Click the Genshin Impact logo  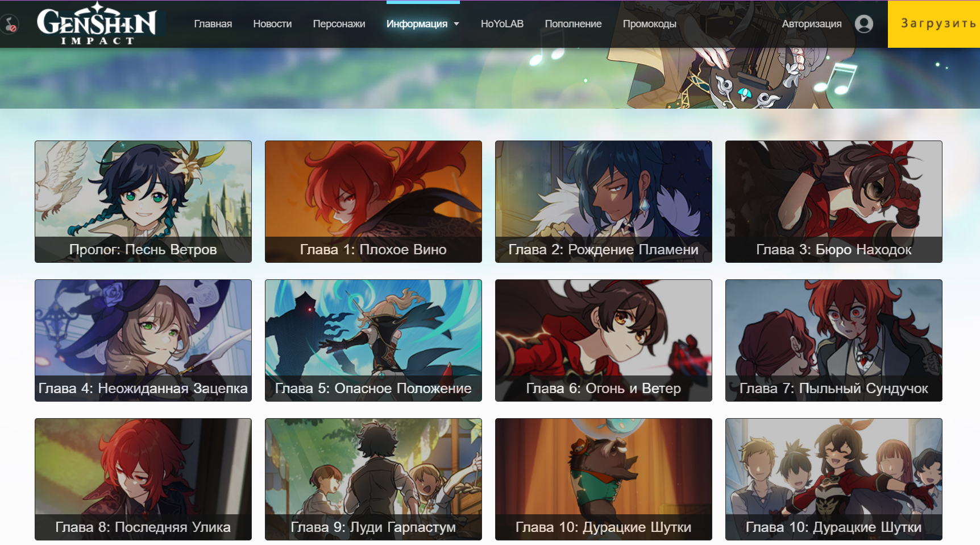coord(97,24)
